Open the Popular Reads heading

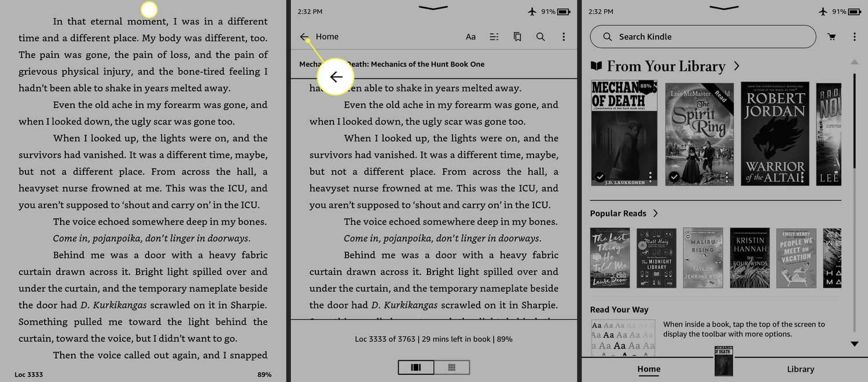click(618, 214)
